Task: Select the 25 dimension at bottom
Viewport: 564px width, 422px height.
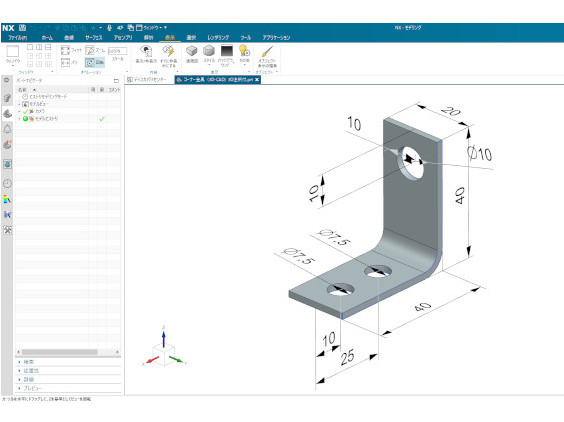Action: [x=347, y=357]
